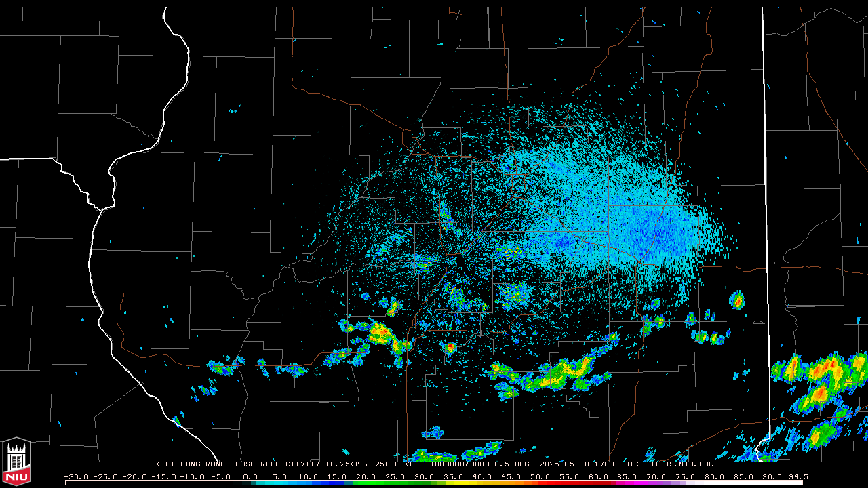
Task: Click the "10.0" scale label
Action: pos(309,477)
